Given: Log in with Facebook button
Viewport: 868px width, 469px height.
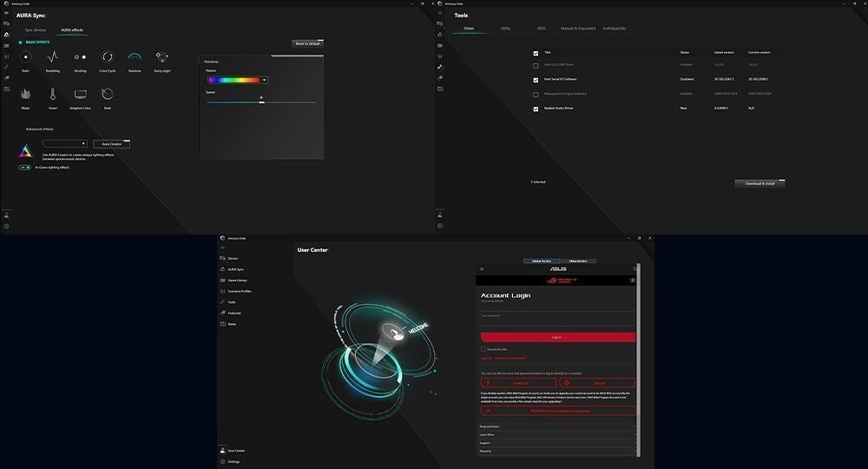Looking at the screenshot, I should [518, 383].
